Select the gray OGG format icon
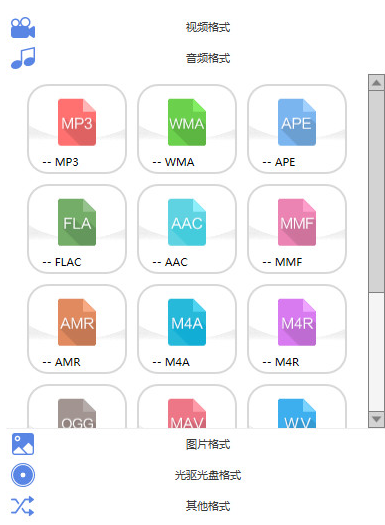Screen dimensions: 385x525 pos(77,413)
